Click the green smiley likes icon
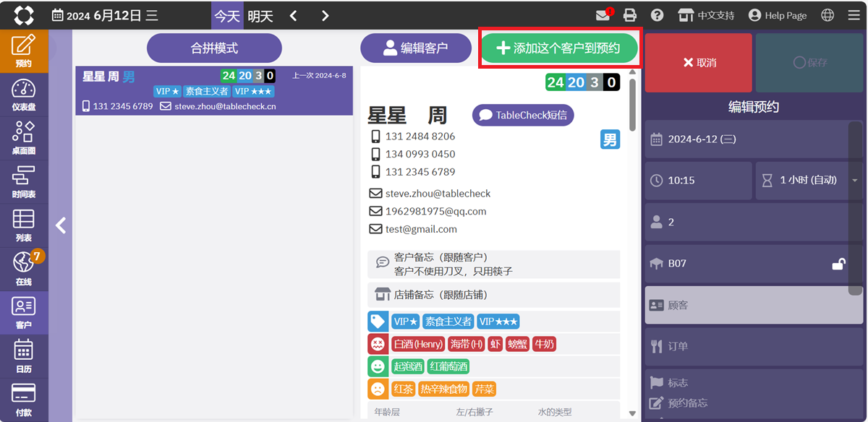Image resolution: width=868 pixels, height=422 pixels. [378, 366]
